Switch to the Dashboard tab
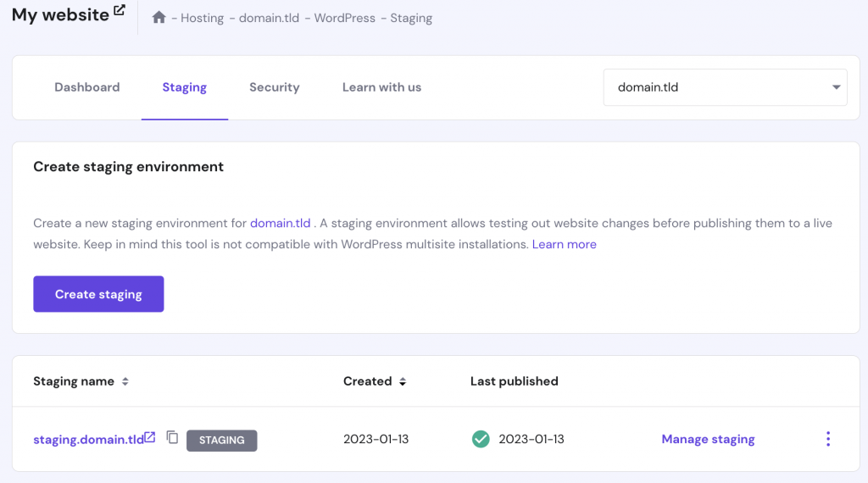 pyautogui.click(x=87, y=87)
